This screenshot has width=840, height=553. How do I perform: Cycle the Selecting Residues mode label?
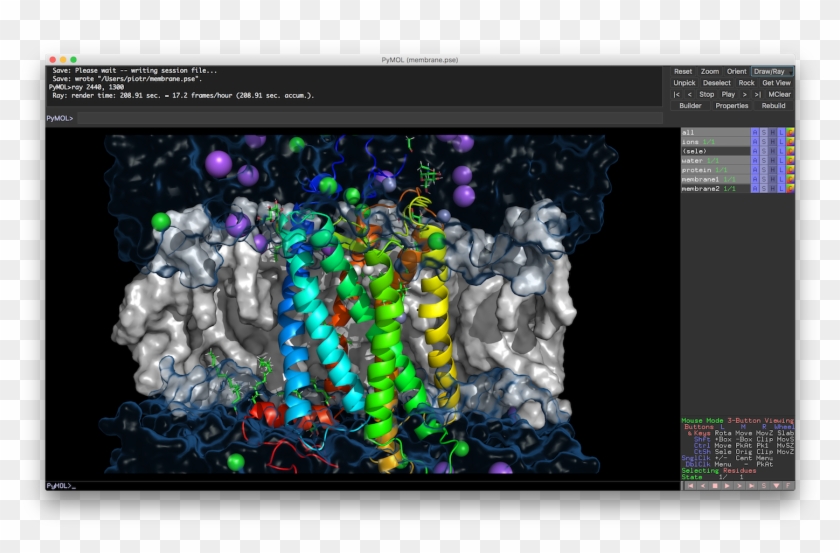(x=719, y=471)
